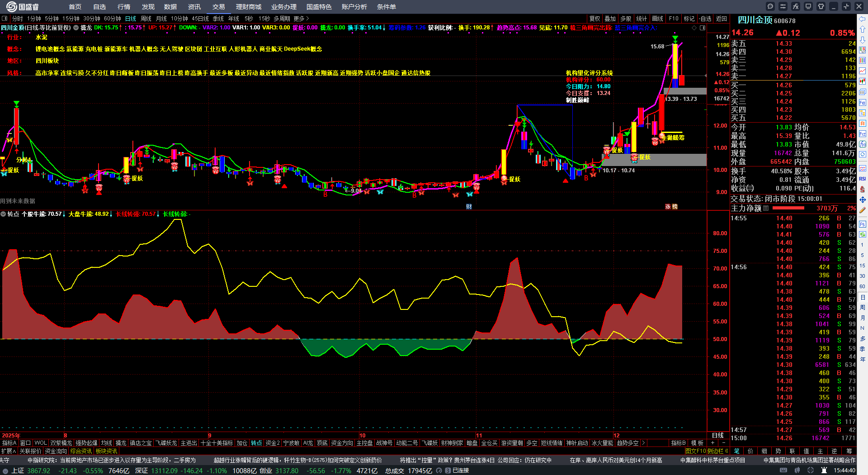
Task: Select 月 period in right sidebar
Action: click(863, 318)
